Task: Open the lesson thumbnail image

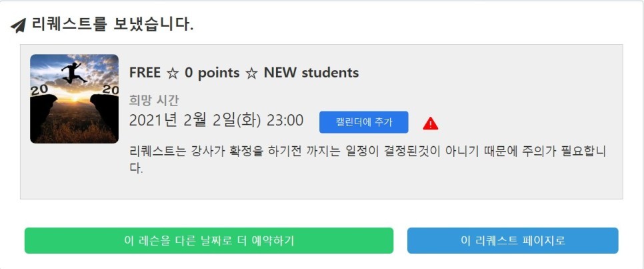Action: click(74, 99)
